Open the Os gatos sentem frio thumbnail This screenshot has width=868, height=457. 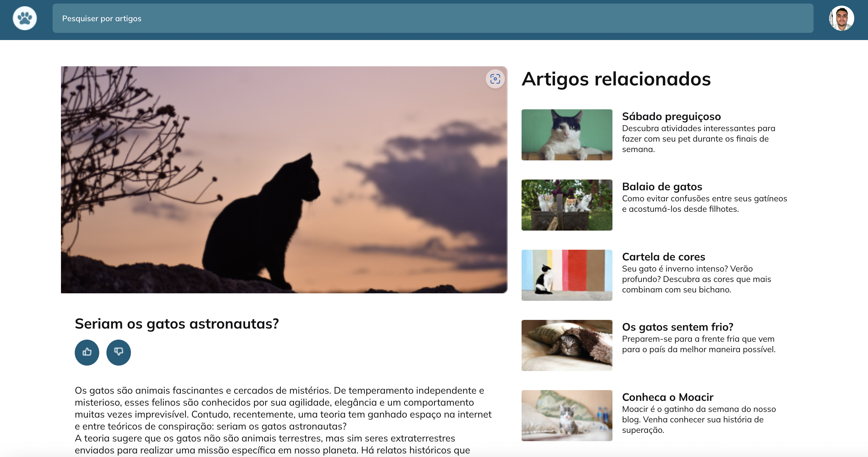pyautogui.click(x=567, y=345)
